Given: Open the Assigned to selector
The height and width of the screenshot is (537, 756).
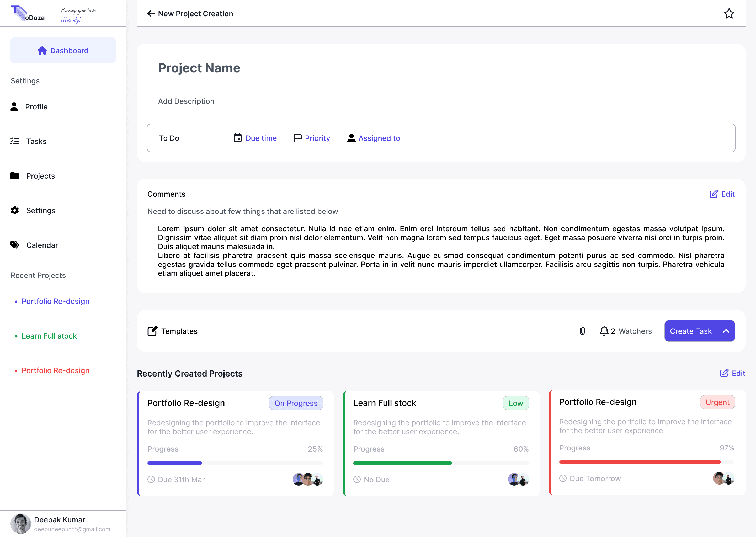Looking at the screenshot, I should (374, 138).
